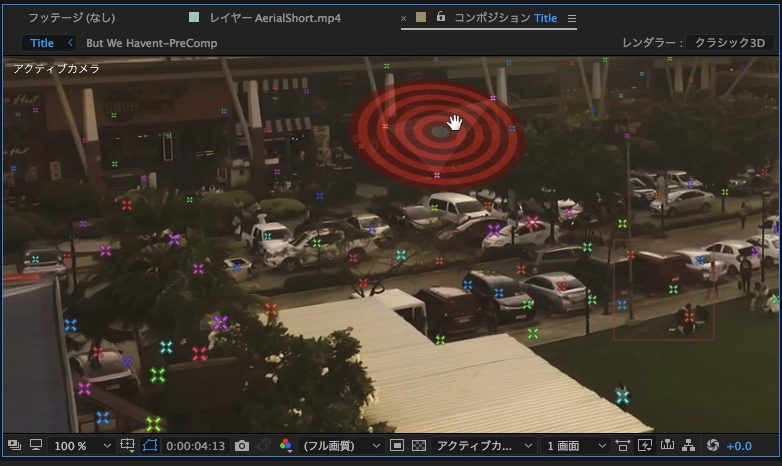Viewport: 782px width, 466px height.
Task: Click the primary viewer monitor icon
Action: click(x=36, y=445)
